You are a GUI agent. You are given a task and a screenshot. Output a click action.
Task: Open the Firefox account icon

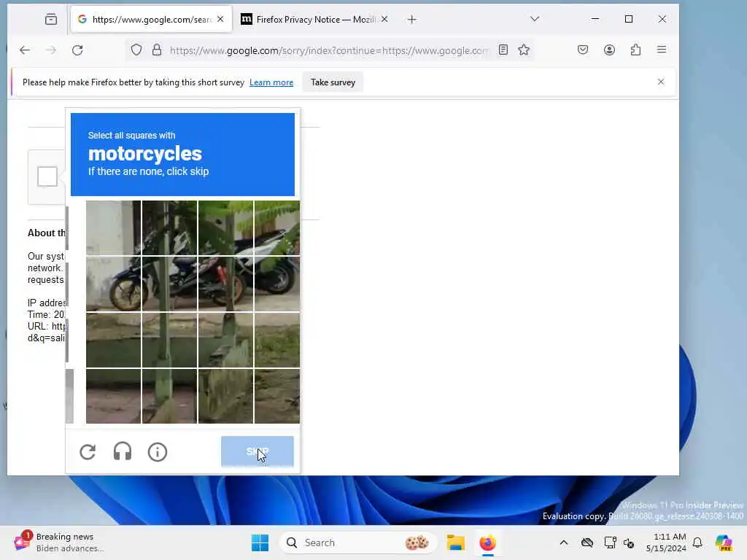[609, 50]
